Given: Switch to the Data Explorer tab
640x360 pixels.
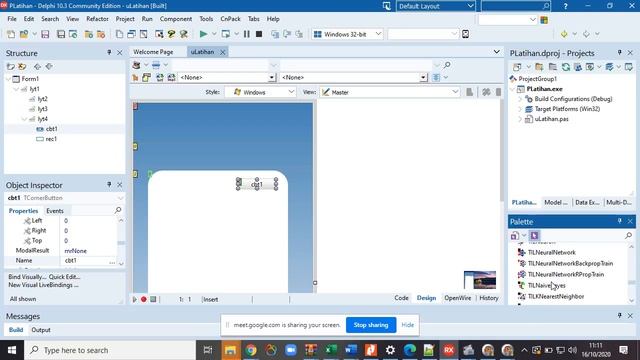Looking at the screenshot, I should click(587, 202).
